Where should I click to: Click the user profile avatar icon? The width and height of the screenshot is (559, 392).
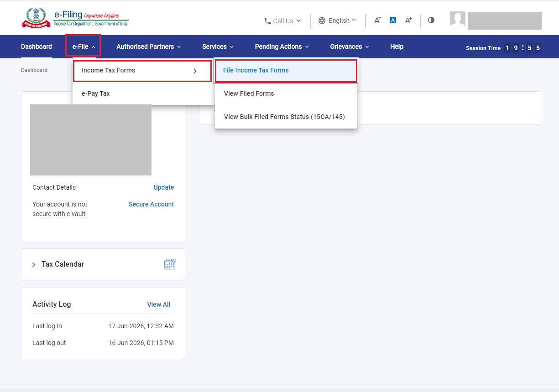458,21
